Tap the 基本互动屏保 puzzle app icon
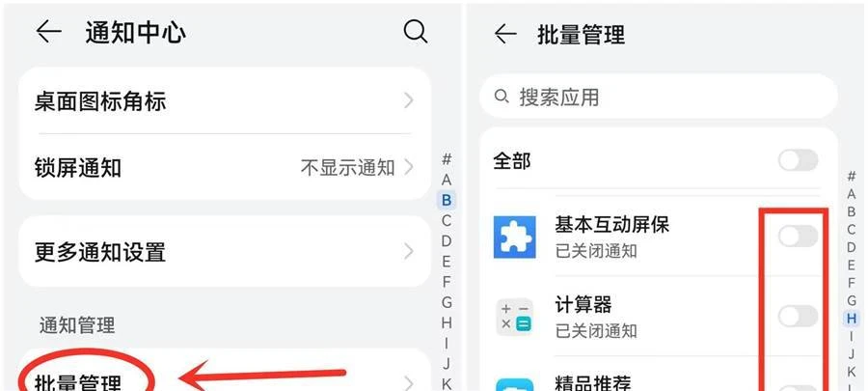868x391 pixels. (515, 237)
